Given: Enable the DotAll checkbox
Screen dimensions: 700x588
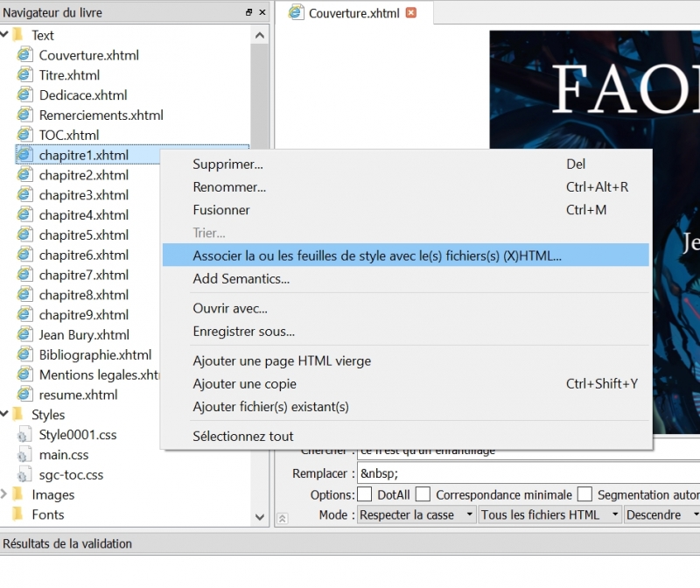Looking at the screenshot, I should click(365, 494).
